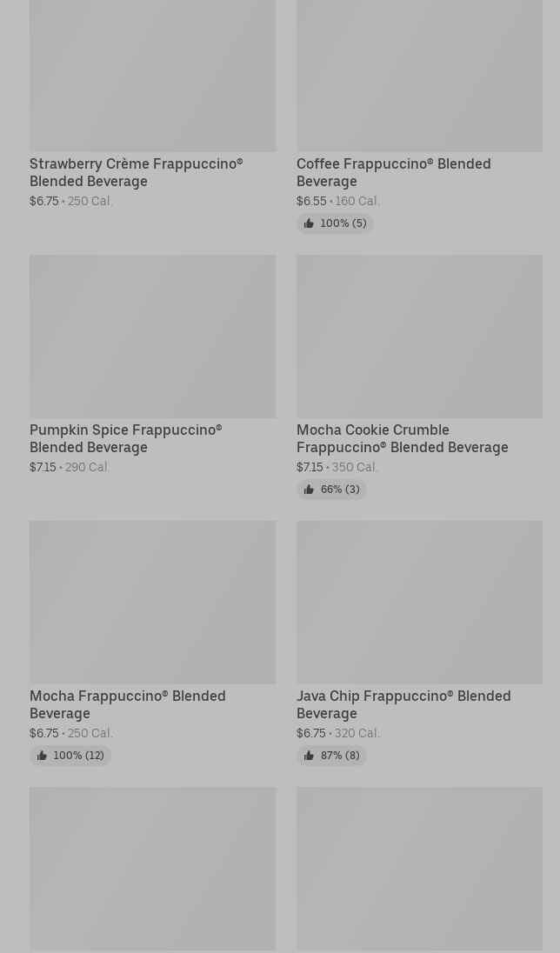
Task: Choose Java Chip Frappuccino Blended Beverage title
Action: (403, 704)
